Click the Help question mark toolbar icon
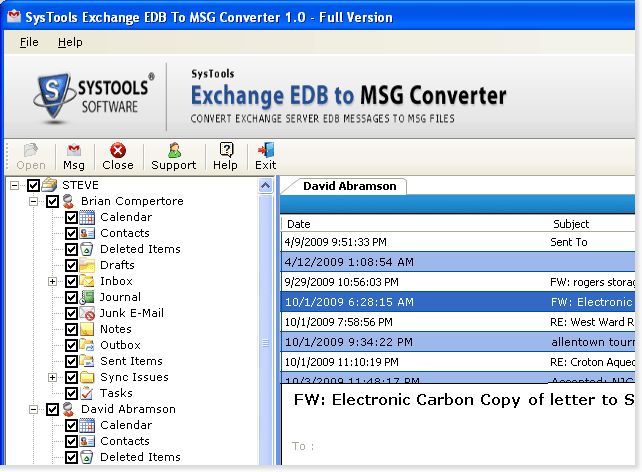This screenshot has height=472, width=642. point(226,157)
